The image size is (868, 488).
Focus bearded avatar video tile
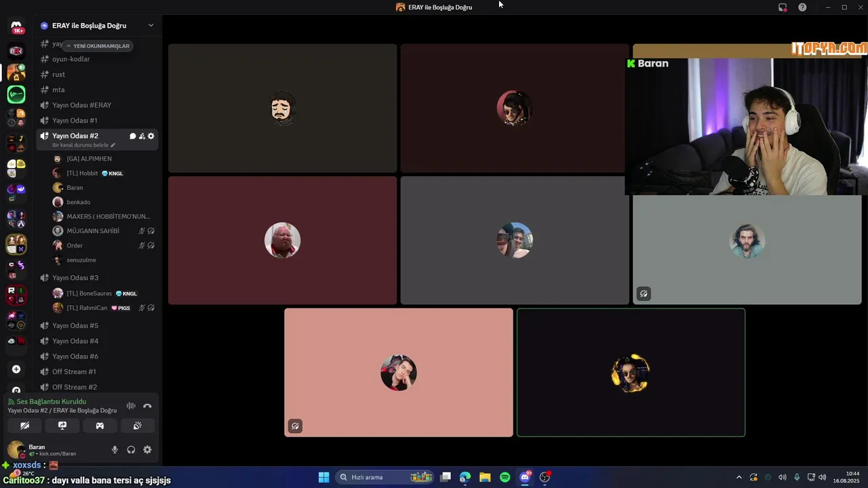282,108
